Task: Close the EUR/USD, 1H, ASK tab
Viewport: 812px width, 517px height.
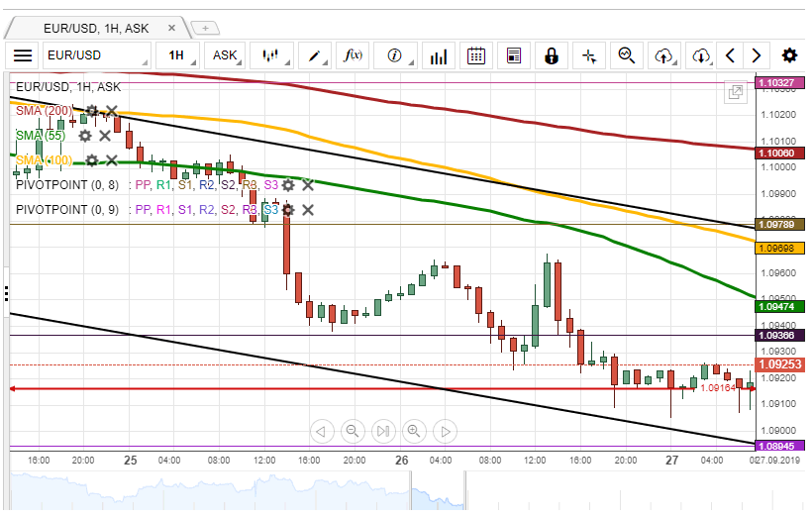Action: click(171, 28)
